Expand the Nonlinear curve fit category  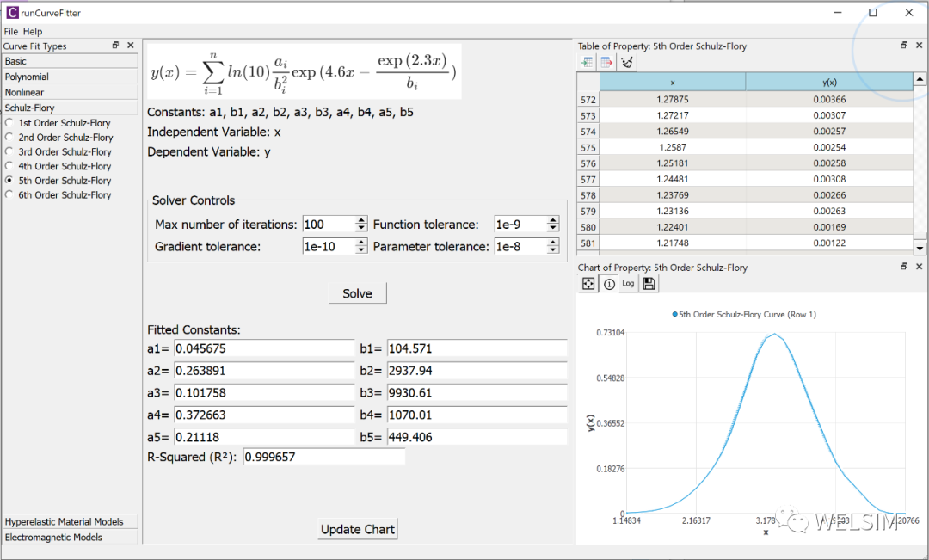[70, 92]
